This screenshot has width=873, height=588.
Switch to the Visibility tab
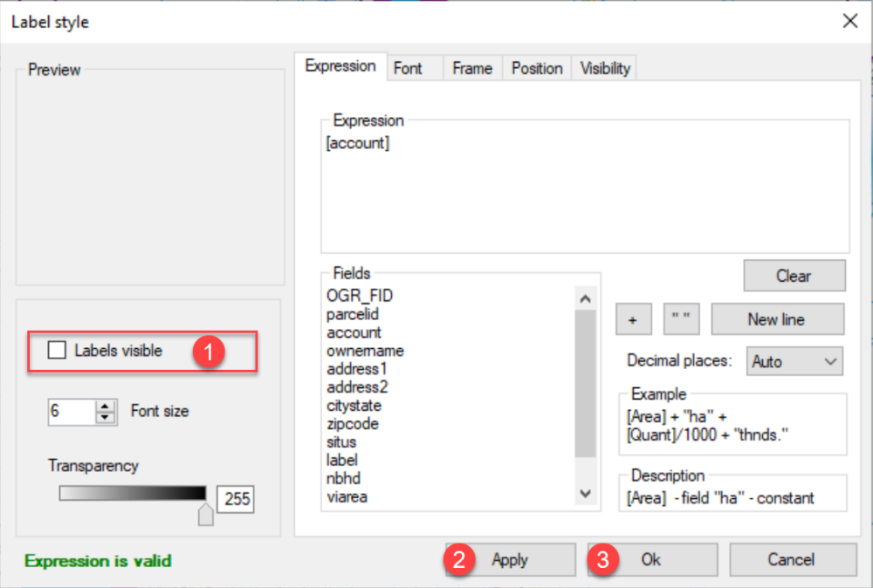pyautogui.click(x=603, y=67)
